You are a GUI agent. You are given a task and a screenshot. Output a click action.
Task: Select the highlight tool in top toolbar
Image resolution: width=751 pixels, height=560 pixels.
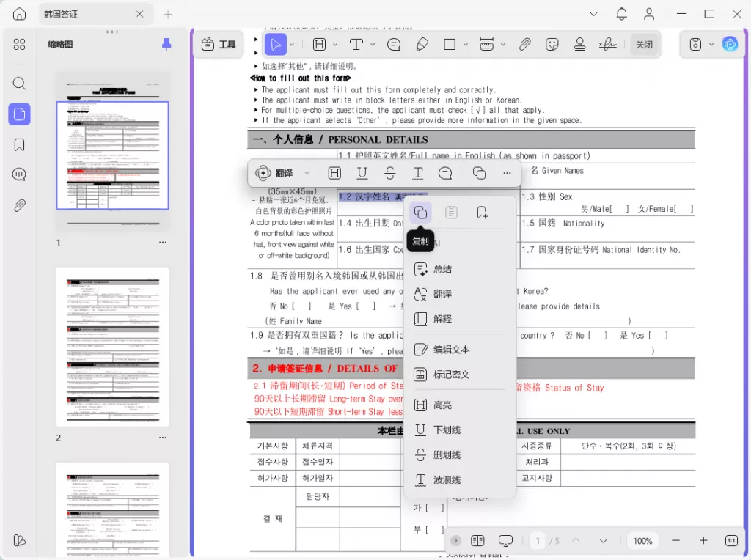click(x=319, y=45)
